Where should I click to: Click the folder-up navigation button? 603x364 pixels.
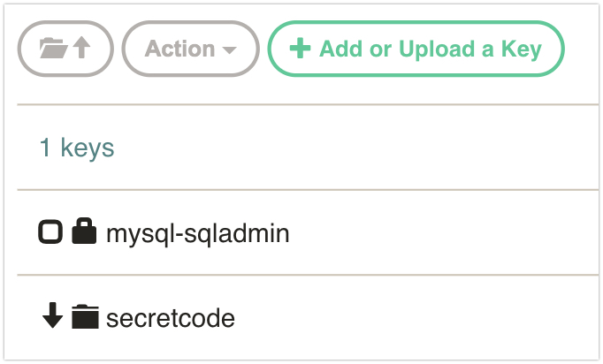point(65,49)
